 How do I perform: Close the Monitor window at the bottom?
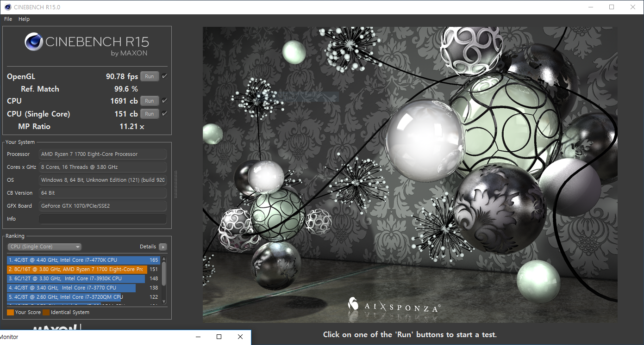[240, 337]
